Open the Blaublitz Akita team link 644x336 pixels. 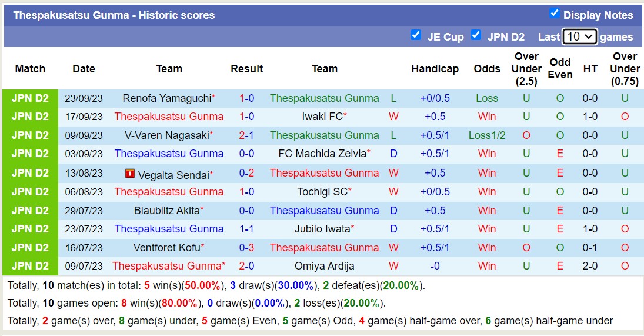click(167, 211)
